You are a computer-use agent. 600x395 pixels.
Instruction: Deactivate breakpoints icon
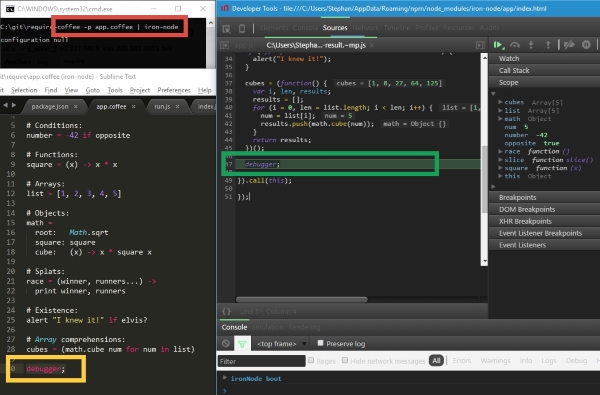(x=569, y=45)
